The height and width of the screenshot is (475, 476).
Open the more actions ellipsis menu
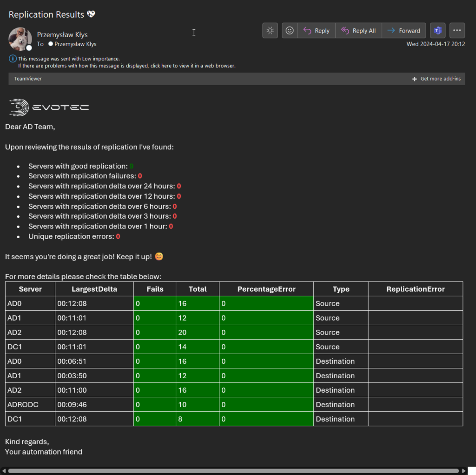click(457, 30)
